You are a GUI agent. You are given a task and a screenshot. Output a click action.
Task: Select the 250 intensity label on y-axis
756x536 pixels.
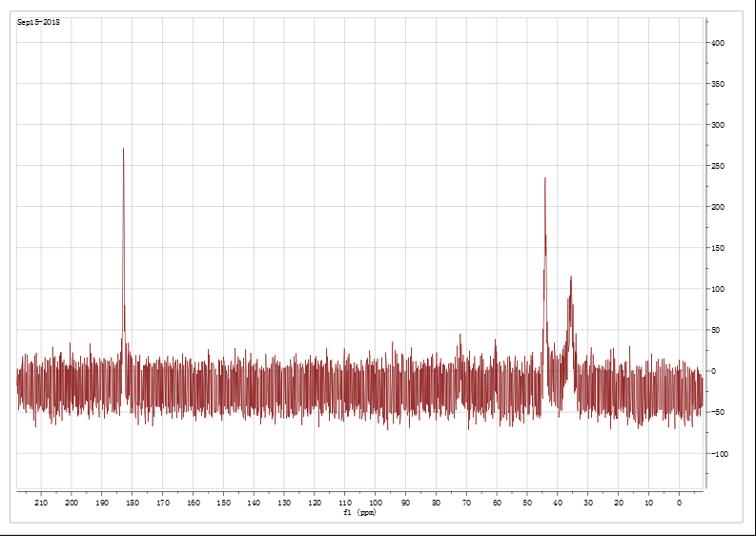tap(717, 166)
